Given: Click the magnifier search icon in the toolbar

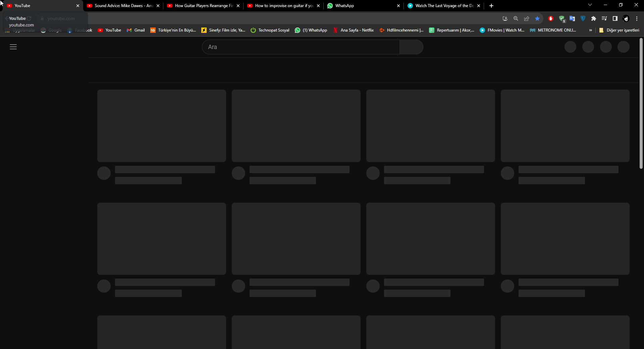Looking at the screenshot, I should (x=516, y=18).
